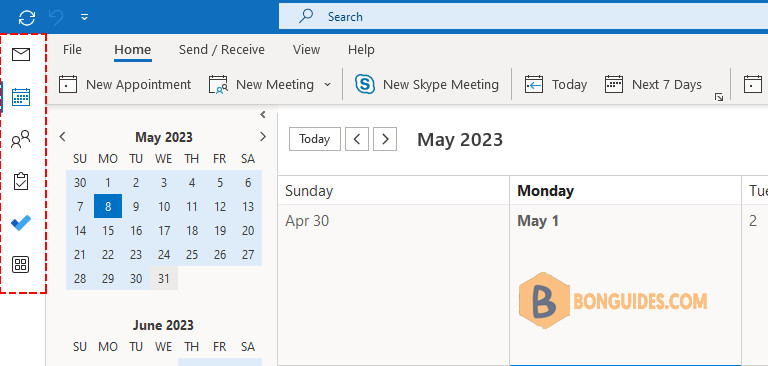Go to next month in mini calendar
Screen dimensions: 768x366
(263, 137)
